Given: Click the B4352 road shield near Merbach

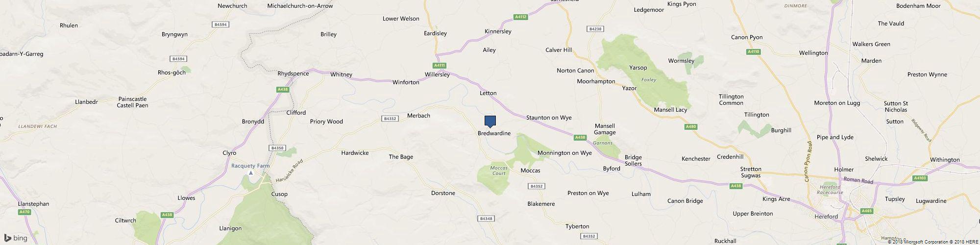Looking at the screenshot, I should point(390,119).
